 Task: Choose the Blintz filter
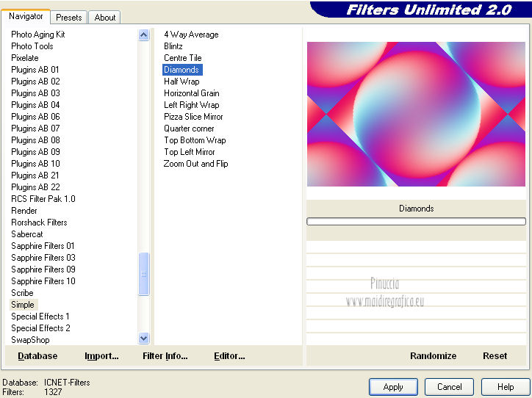[x=173, y=46]
